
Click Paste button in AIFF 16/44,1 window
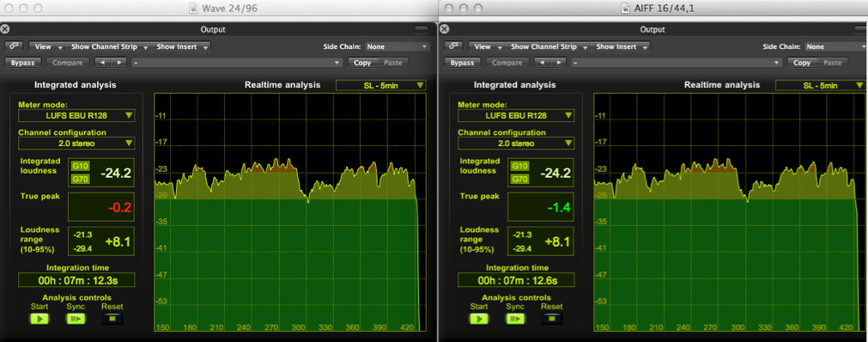pyautogui.click(x=833, y=63)
